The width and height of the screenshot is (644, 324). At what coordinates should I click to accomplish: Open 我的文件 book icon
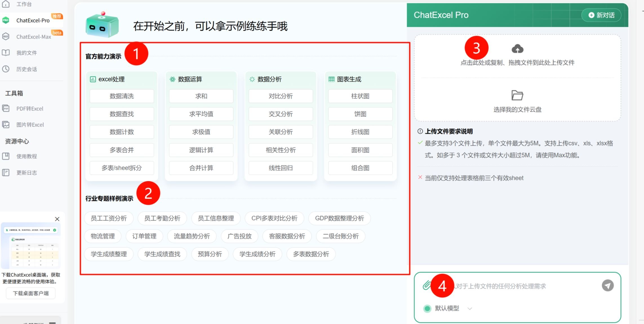[6, 53]
